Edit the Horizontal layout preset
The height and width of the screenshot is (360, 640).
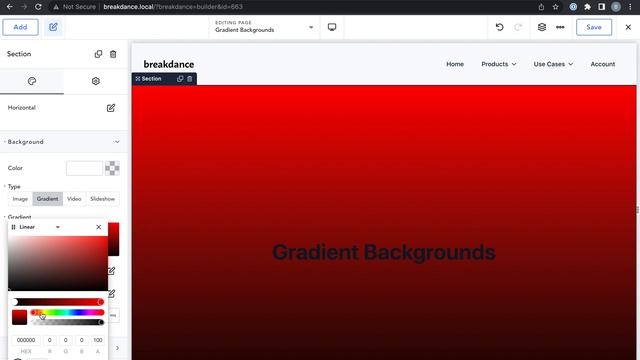coord(111,108)
